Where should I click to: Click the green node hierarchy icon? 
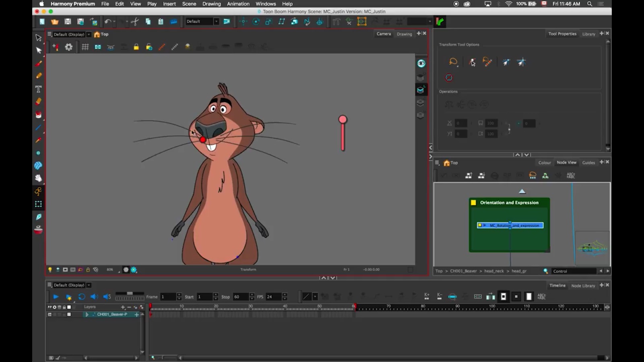545,175
